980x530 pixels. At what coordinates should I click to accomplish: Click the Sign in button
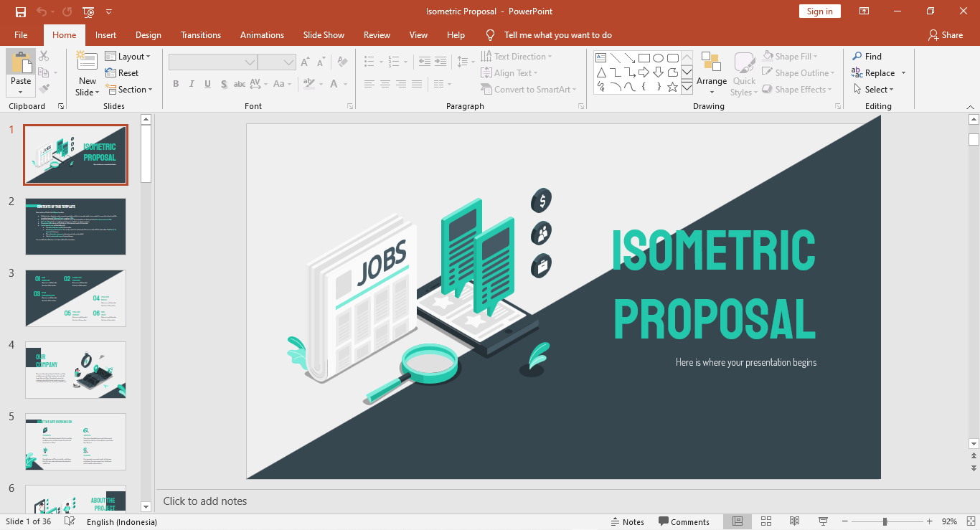819,11
